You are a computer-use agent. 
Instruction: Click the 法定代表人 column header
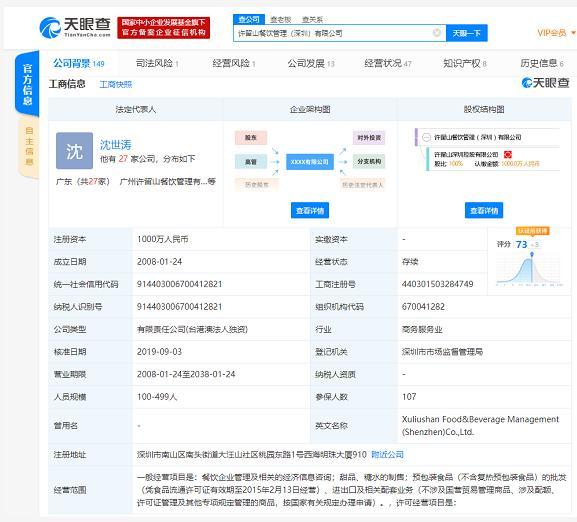pos(135,109)
